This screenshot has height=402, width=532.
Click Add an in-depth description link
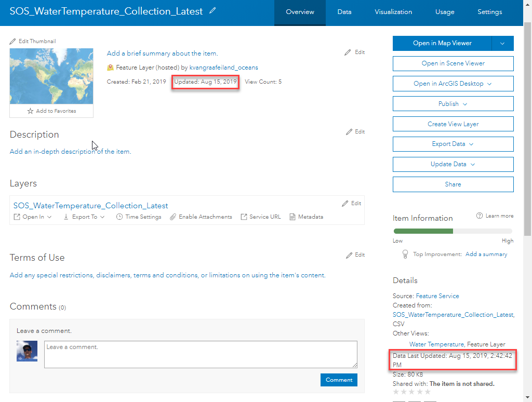(70, 152)
